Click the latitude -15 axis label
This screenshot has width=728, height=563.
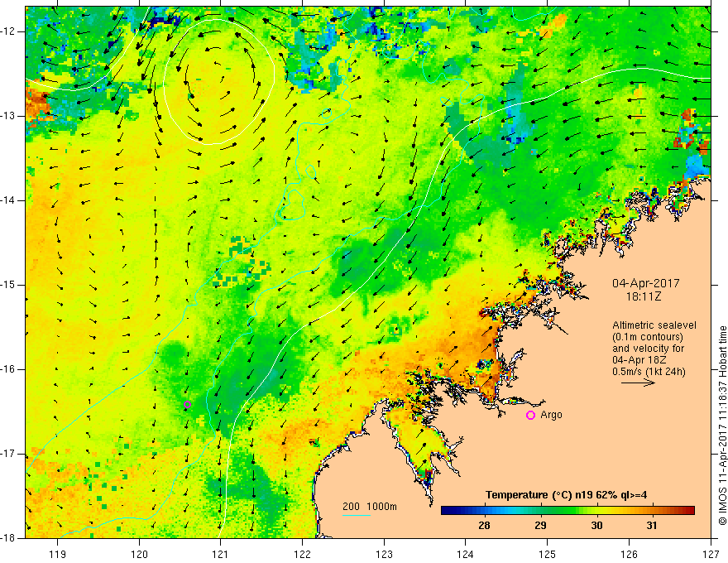pyautogui.click(x=8, y=285)
